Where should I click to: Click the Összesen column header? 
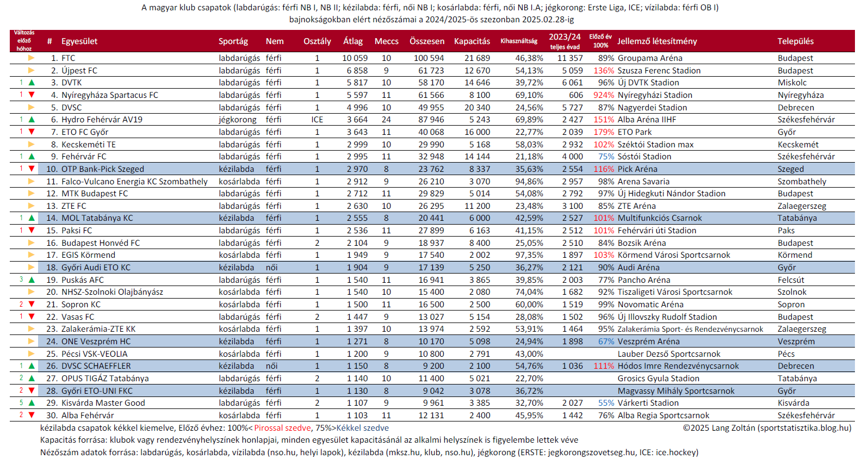tap(427, 41)
